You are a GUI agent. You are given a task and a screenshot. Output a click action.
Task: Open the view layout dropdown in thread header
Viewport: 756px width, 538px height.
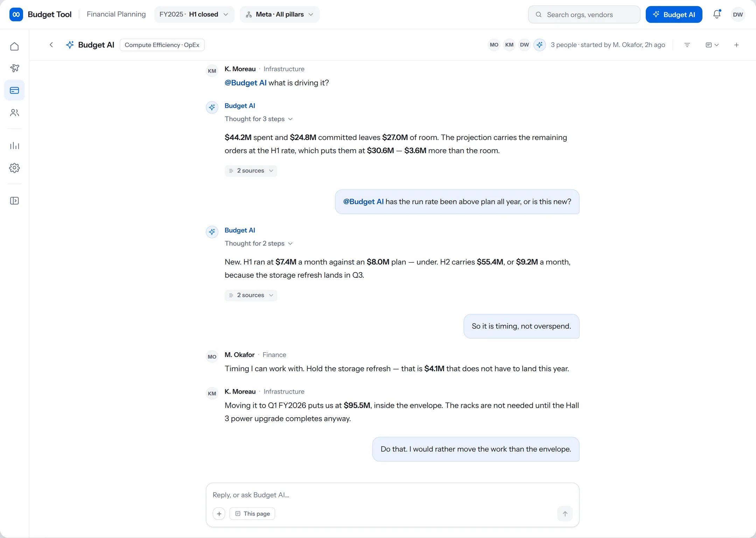click(712, 45)
